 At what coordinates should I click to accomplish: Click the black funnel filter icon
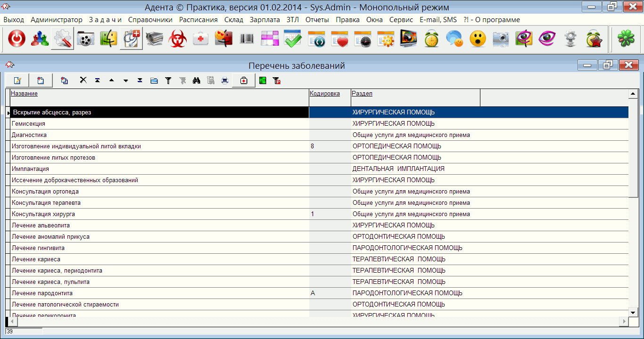coord(168,81)
